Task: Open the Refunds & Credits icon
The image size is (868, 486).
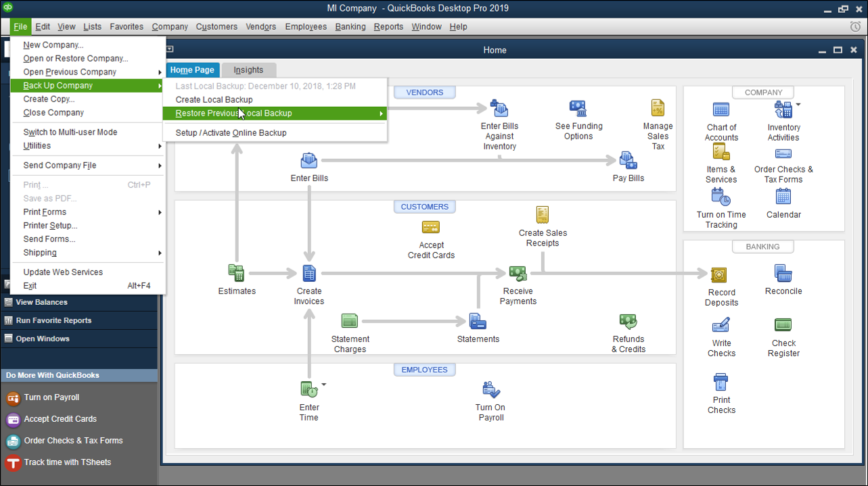Action: pyautogui.click(x=629, y=321)
